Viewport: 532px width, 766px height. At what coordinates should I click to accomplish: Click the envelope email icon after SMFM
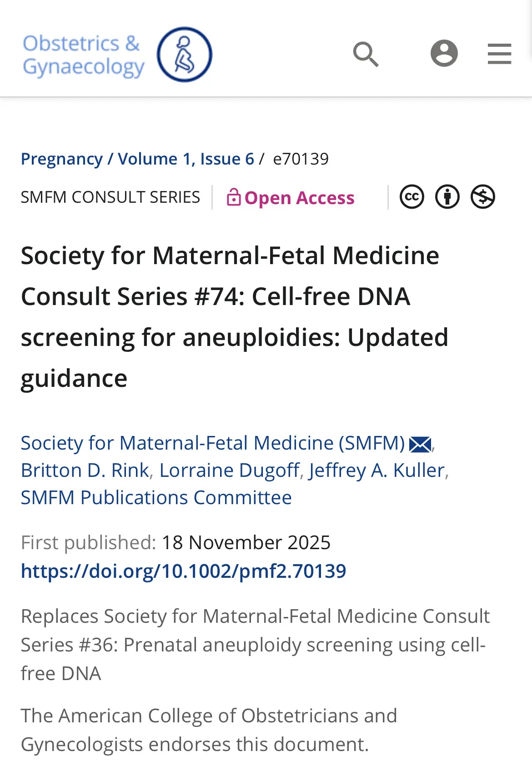(x=420, y=444)
